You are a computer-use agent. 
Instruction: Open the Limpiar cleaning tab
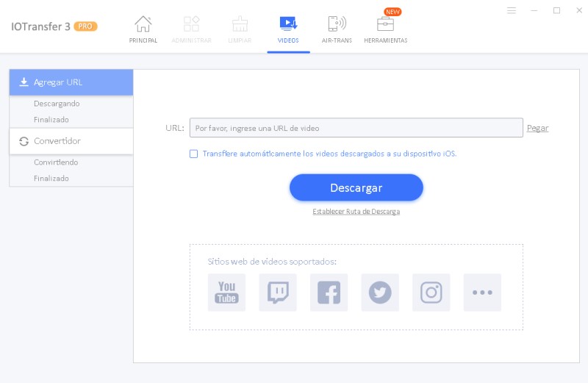click(x=240, y=29)
